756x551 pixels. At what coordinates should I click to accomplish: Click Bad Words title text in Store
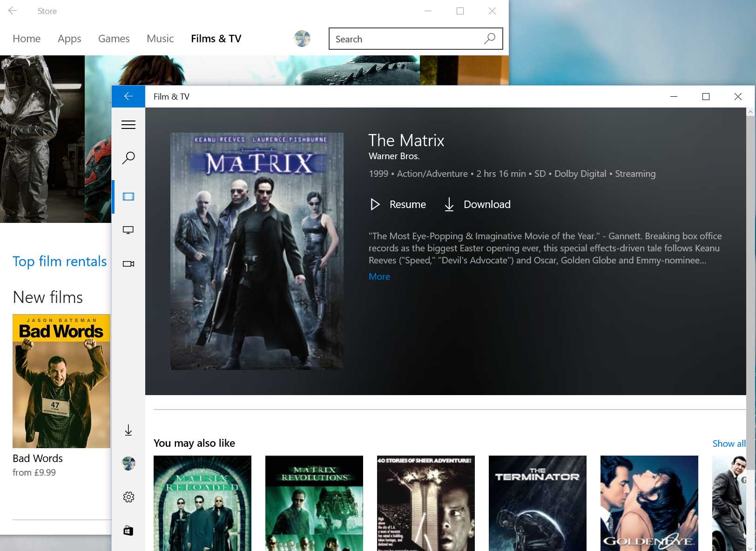click(x=38, y=458)
